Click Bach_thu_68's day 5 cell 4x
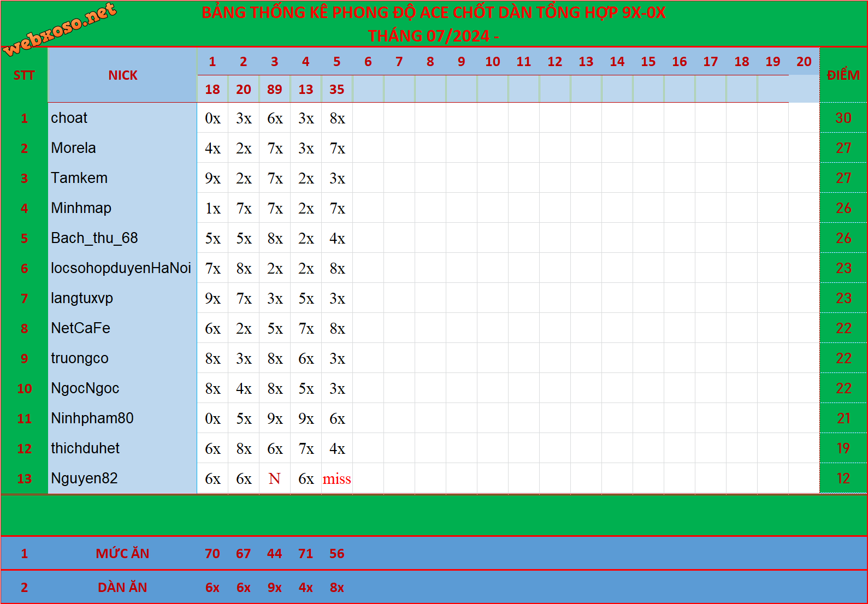Viewport: 868px width, 604px height. point(337,238)
